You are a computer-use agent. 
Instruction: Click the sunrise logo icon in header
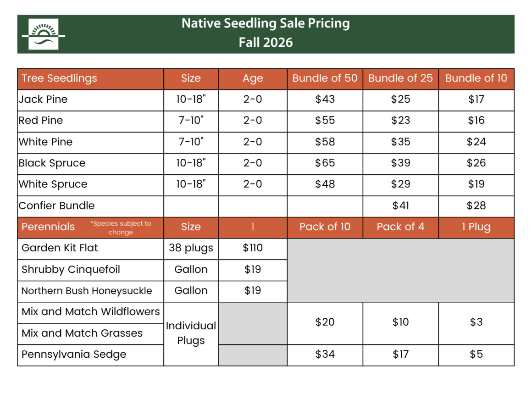(44, 34)
